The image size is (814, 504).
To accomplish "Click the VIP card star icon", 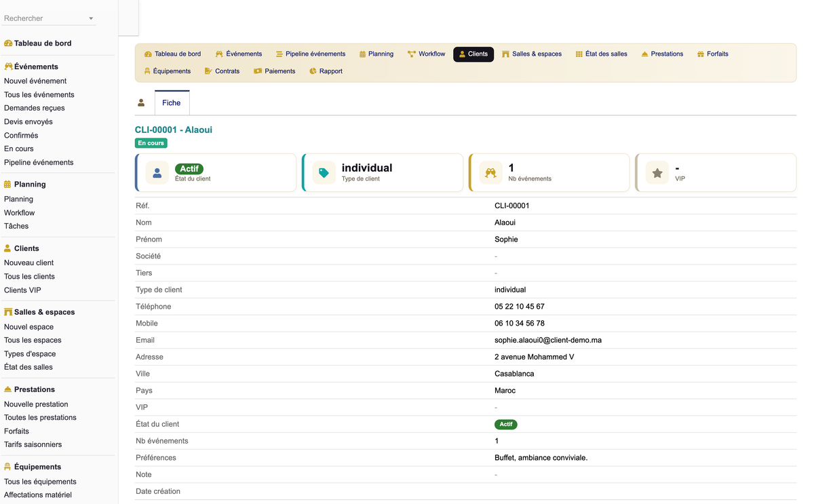I will click(x=657, y=173).
